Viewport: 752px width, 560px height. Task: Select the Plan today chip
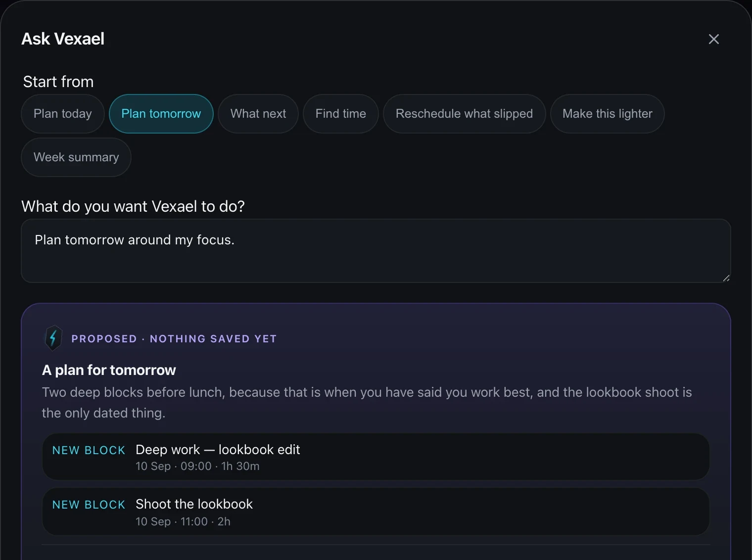pyautogui.click(x=63, y=114)
